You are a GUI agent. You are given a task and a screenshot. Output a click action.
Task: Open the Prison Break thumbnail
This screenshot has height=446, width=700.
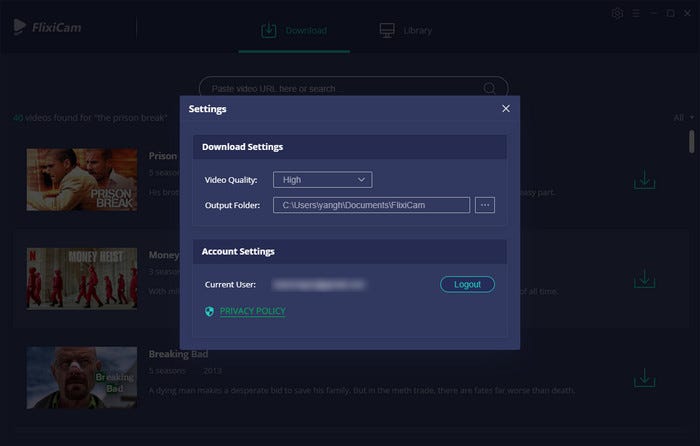point(82,179)
